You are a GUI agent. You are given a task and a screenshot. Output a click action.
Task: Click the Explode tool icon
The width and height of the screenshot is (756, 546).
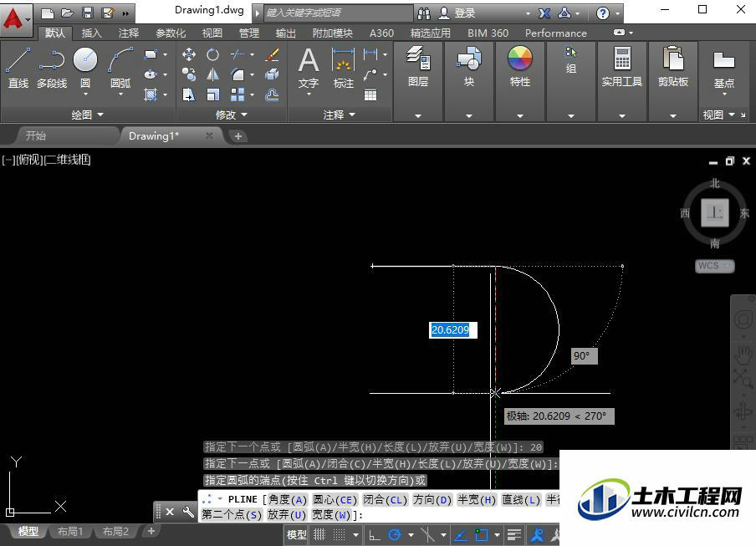pyautogui.click(x=273, y=74)
